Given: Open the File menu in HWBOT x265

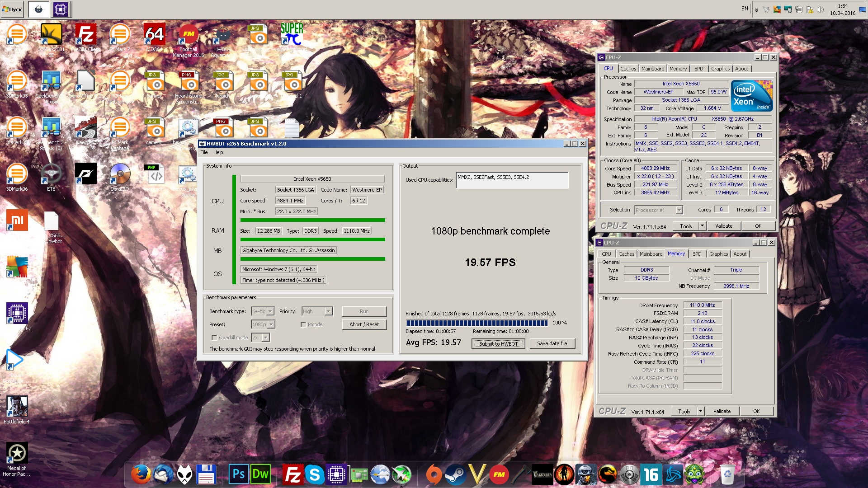Looking at the screenshot, I should pyautogui.click(x=204, y=152).
